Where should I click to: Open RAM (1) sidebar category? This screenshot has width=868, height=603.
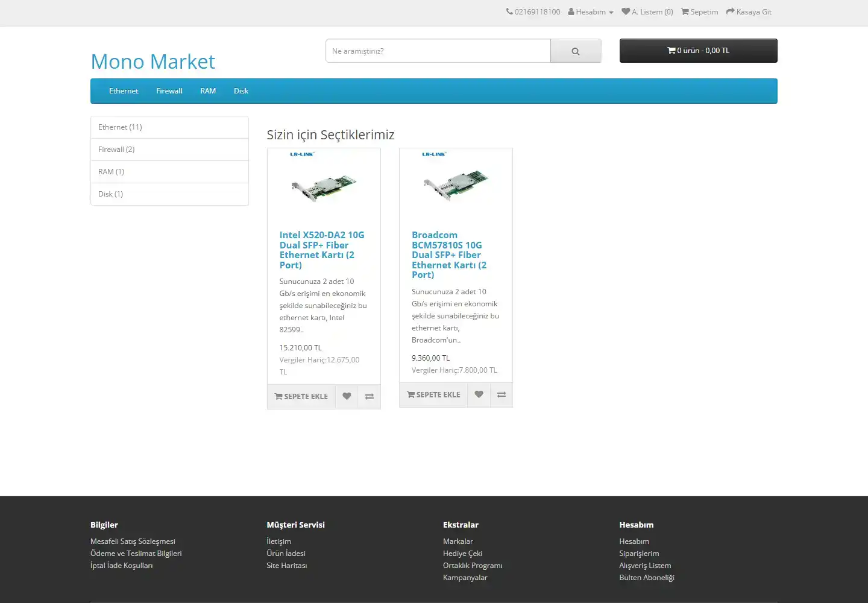tap(169, 172)
